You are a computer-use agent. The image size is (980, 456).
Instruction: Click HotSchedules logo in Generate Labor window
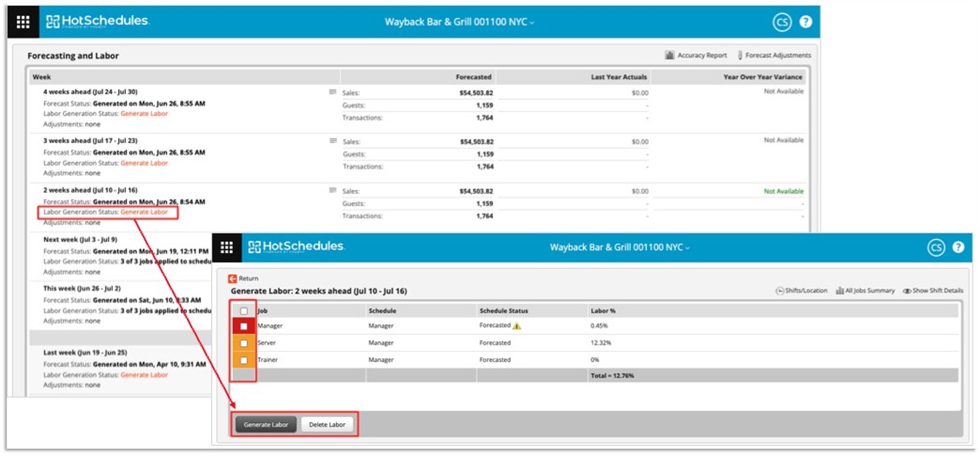point(297,246)
